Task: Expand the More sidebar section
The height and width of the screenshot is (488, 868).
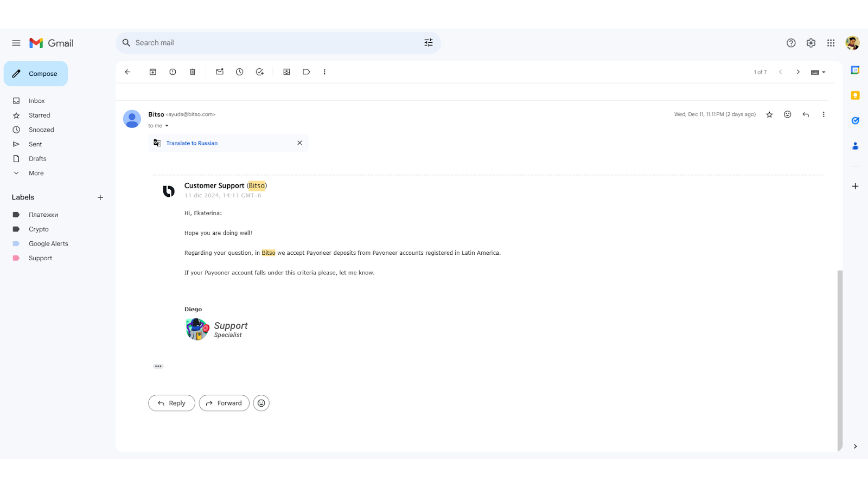Action: (36, 173)
